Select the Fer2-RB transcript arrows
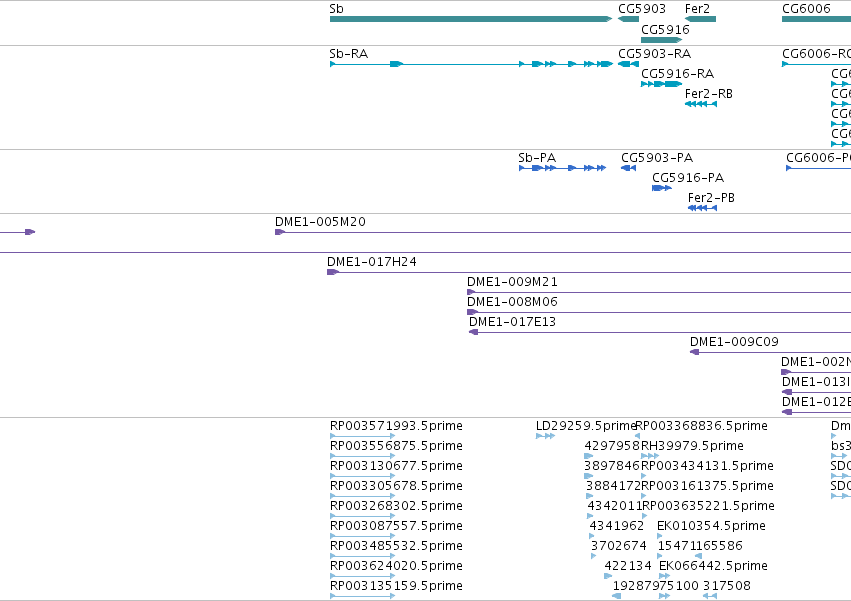Image resolution: width=851 pixels, height=601 pixels. 701,104
